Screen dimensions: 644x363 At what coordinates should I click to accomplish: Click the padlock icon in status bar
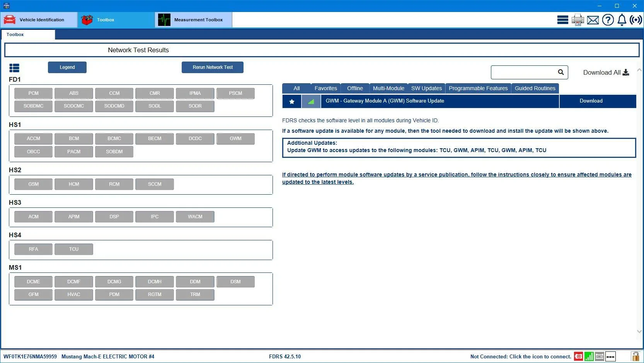pyautogui.click(x=635, y=356)
